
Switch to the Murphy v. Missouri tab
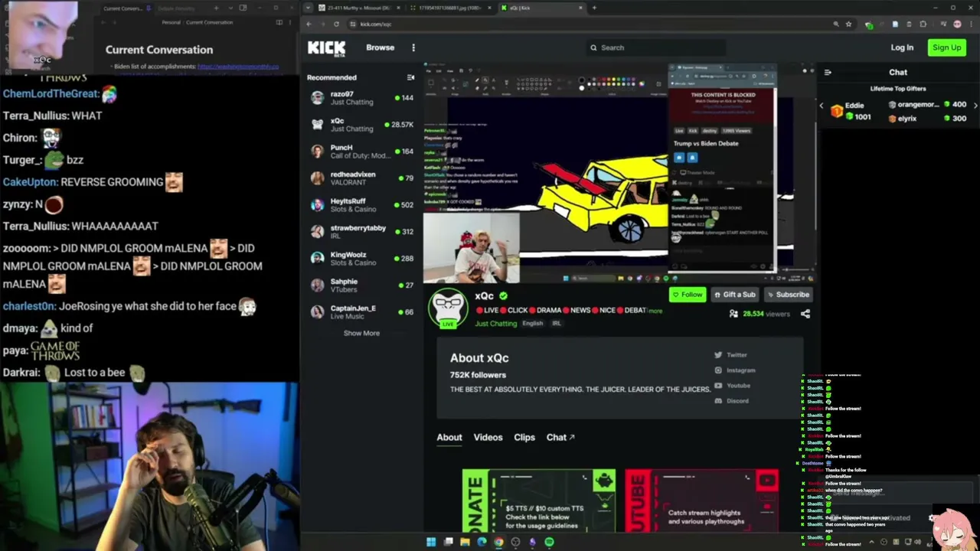click(x=358, y=8)
